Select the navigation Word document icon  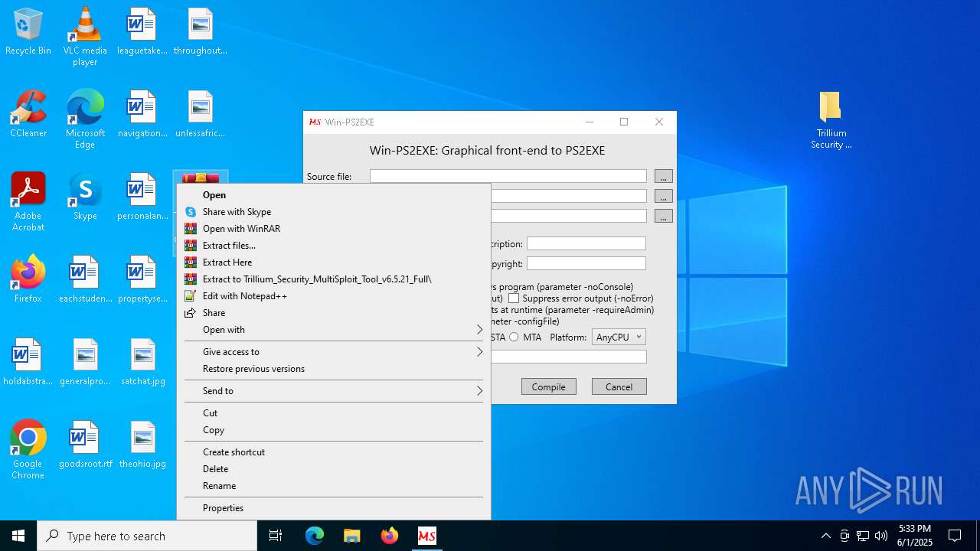[142, 115]
